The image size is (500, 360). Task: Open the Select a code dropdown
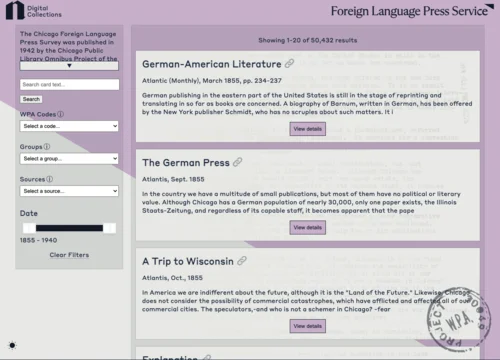[x=69, y=126]
